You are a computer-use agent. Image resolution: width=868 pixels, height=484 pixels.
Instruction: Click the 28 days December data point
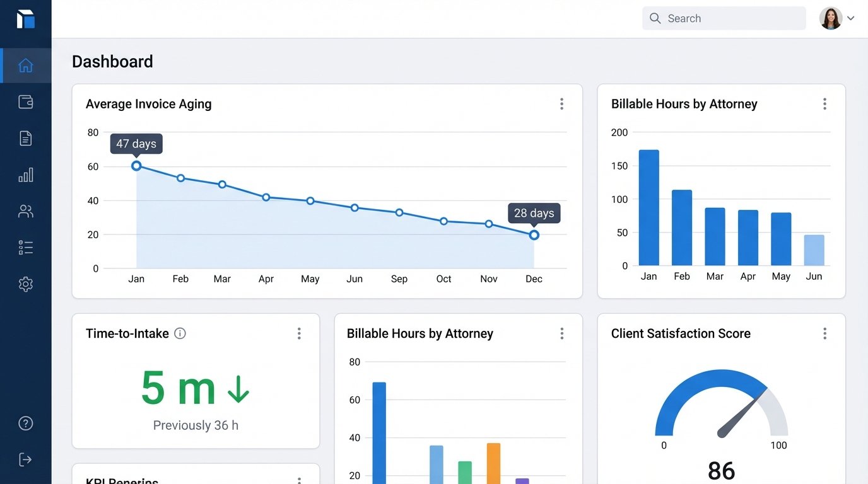coord(534,234)
